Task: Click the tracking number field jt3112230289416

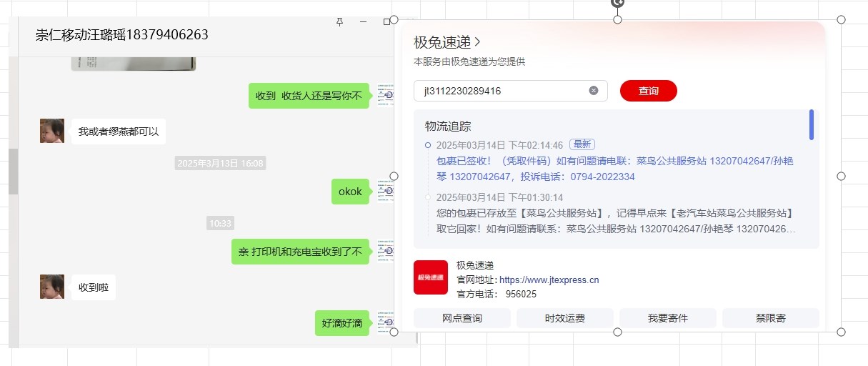Action: coord(511,91)
